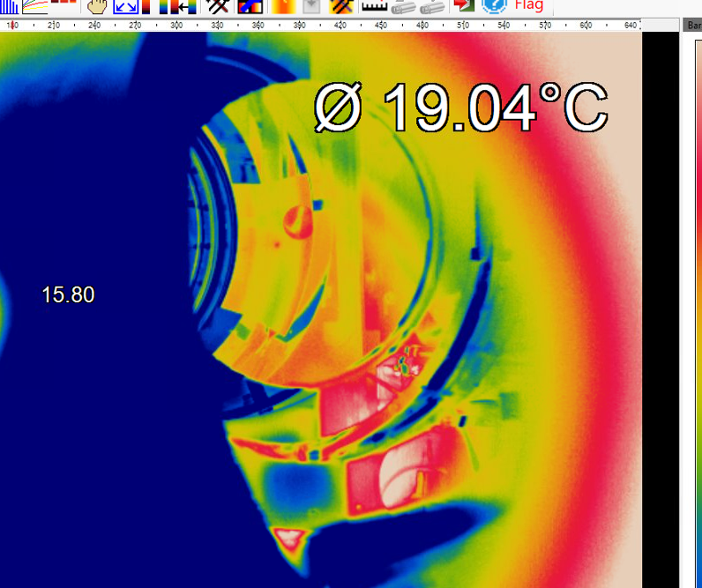Select the ruler measurement tool
The image size is (702, 588).
374,6
